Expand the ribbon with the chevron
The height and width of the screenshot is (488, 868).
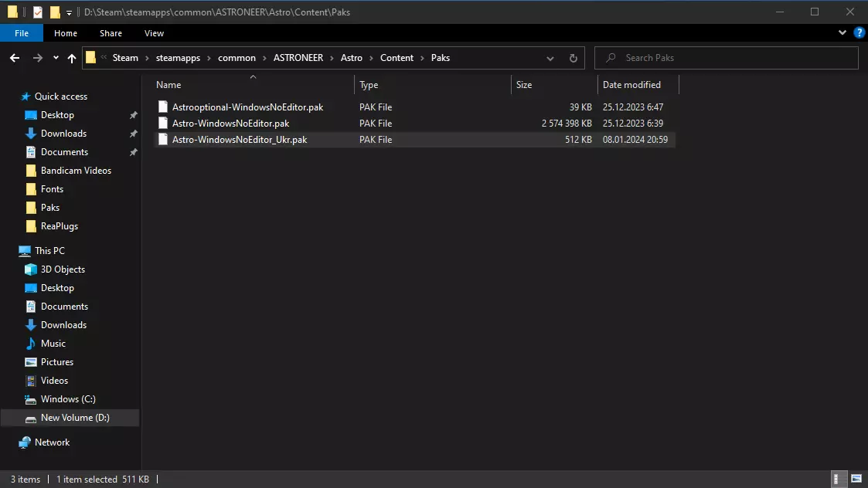coord(842,32)
